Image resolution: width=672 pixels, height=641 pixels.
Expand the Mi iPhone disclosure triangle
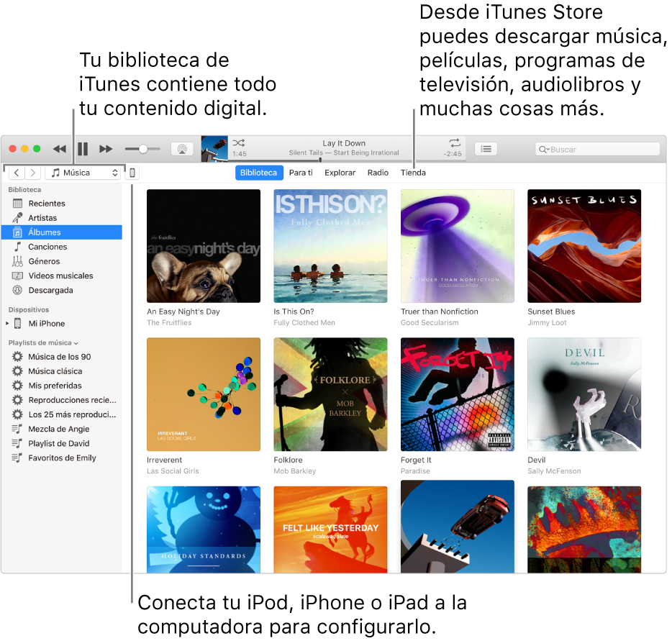(x=7, y=324)
